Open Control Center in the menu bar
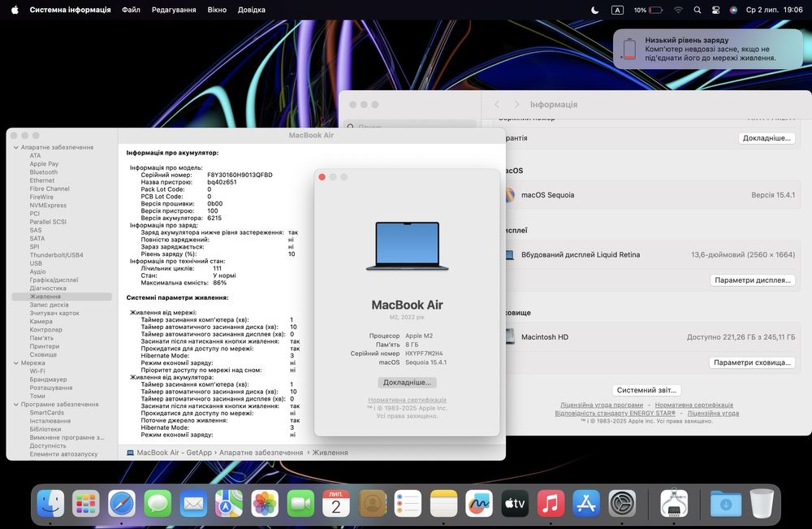 [715, 10]
